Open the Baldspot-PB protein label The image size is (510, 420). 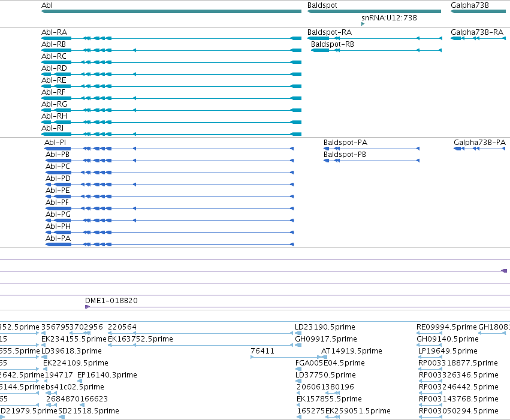[x=345, y=155]
